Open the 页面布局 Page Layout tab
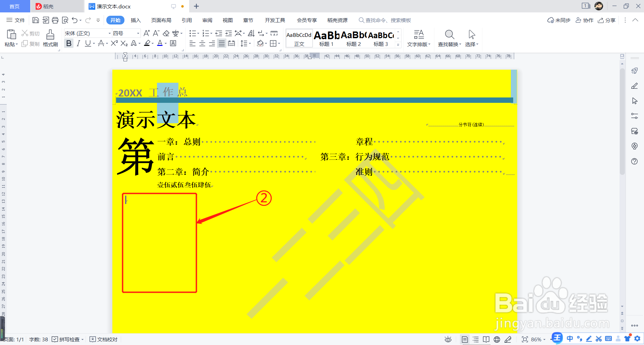The width and height of the screenshot is (644, 345). (161, 20)
